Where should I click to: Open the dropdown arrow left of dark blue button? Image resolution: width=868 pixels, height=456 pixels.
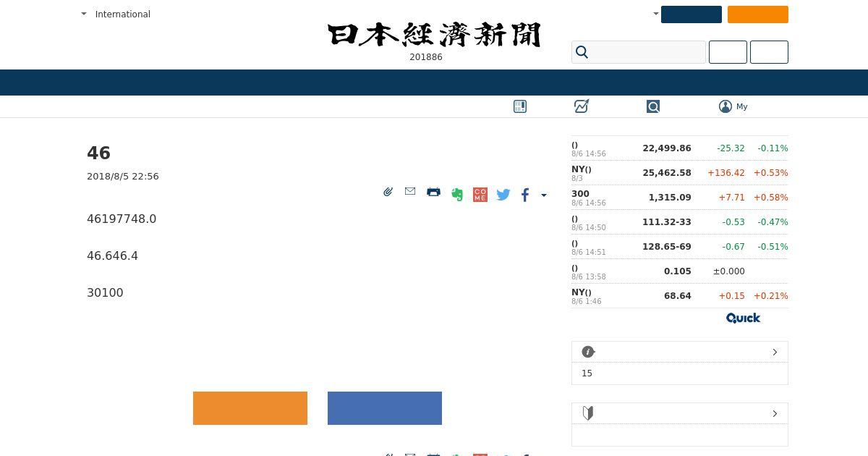tap(656, 14)
